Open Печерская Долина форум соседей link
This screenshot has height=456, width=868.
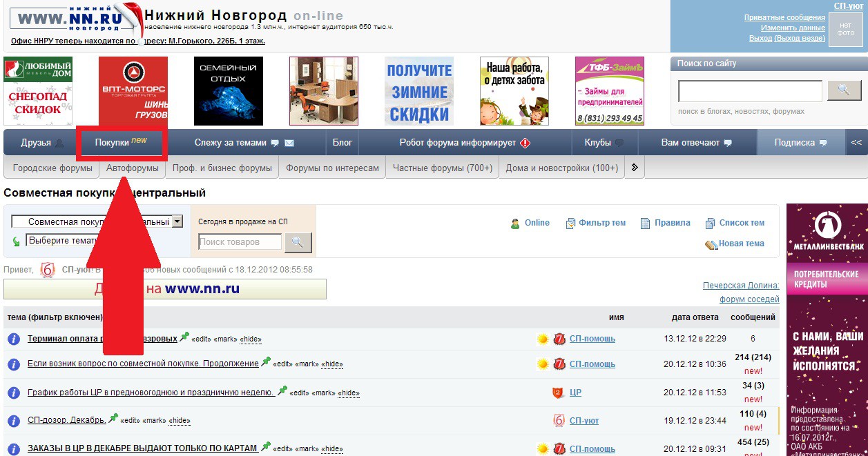pos(741,292)
